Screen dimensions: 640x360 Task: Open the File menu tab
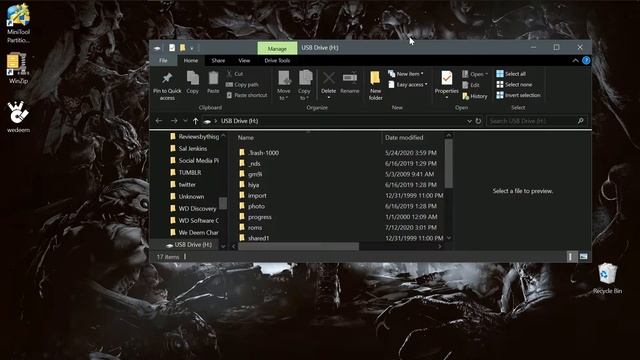[x=163, y=60]
